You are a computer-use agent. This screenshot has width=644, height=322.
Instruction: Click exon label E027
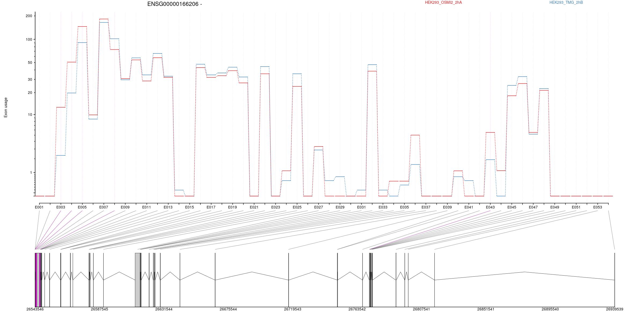click(x=319, y=207)
